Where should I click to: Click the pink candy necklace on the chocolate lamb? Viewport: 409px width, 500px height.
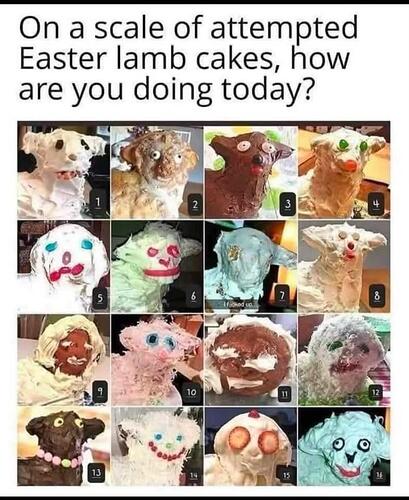59,458
